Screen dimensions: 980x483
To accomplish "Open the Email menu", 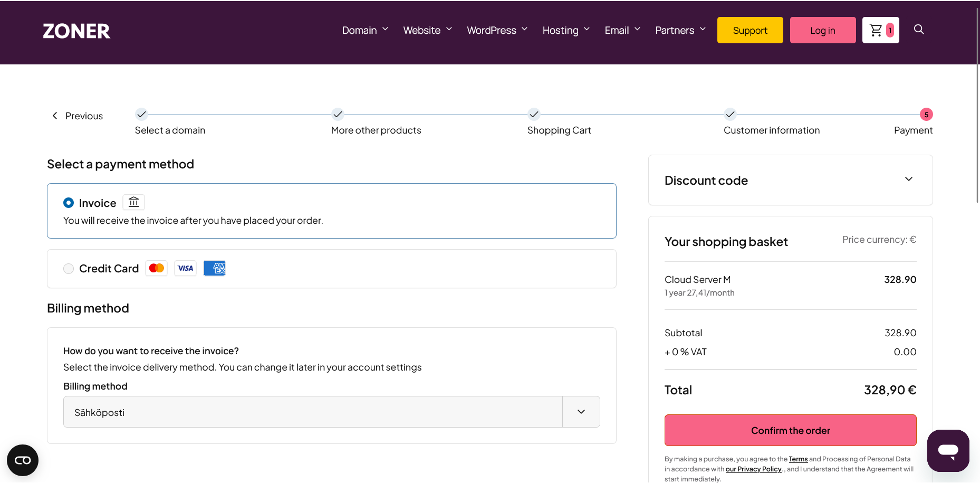I will click(622, 30).
